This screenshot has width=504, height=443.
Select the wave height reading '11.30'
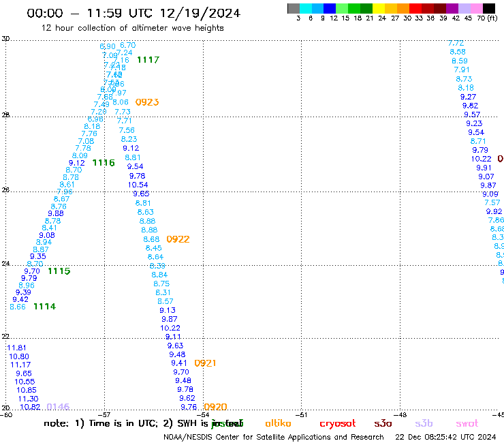point(28,399)
